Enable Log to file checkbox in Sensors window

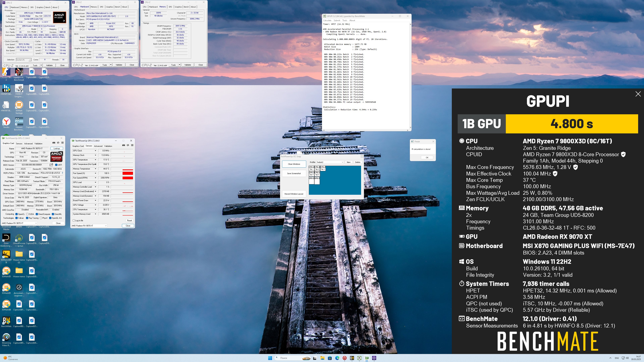74,221
